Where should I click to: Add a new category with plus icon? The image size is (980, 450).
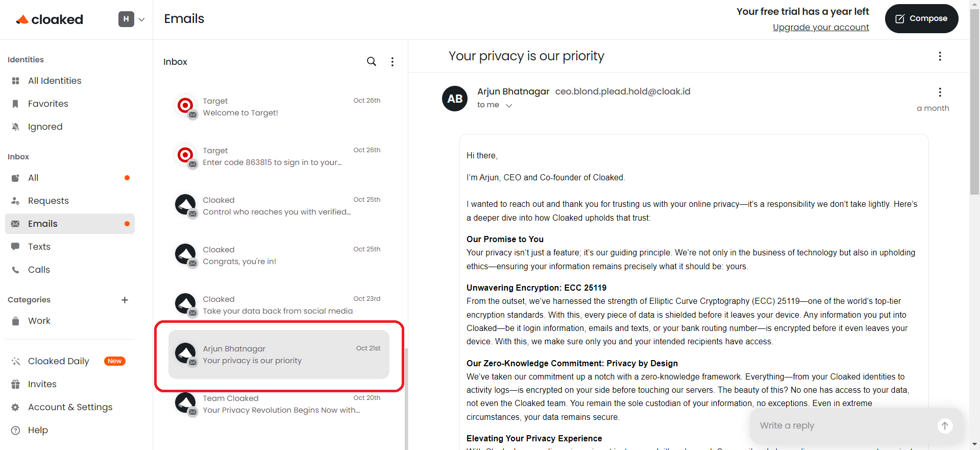click(125, 300)
